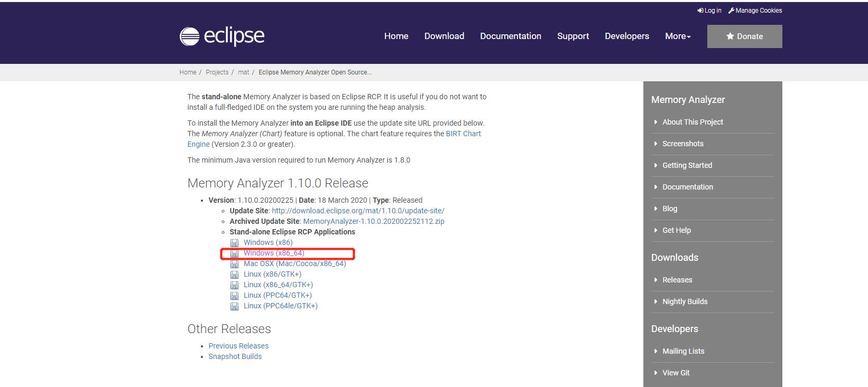Click the caret beside sidebar Documentation
The image size is (868, 387).
point(656,187)
